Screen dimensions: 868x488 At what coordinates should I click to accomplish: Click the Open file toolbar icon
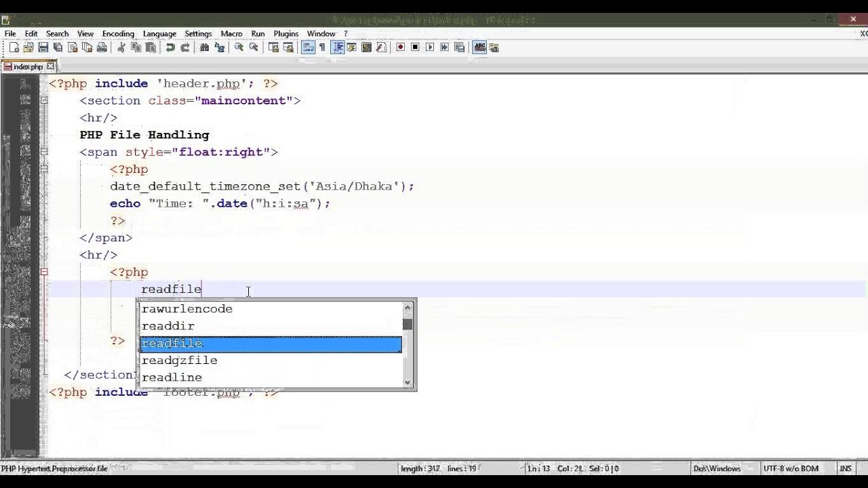(x=28, y=47)
